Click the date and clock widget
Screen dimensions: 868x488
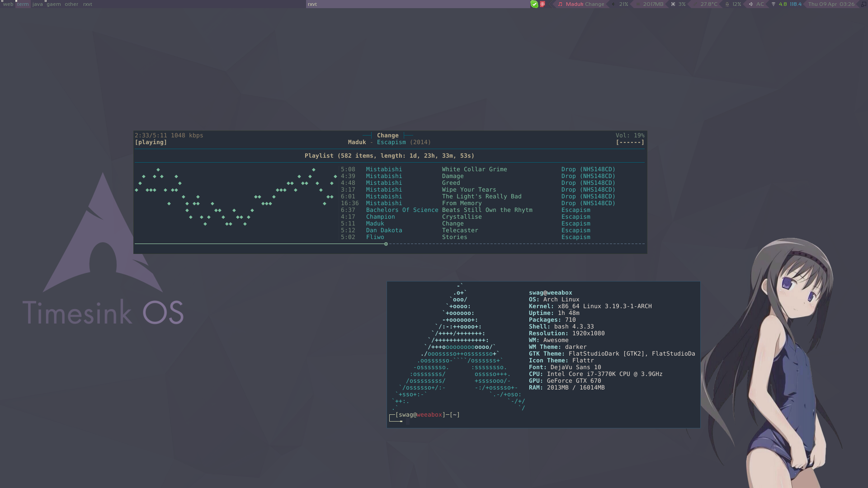(x=831, y=4)
